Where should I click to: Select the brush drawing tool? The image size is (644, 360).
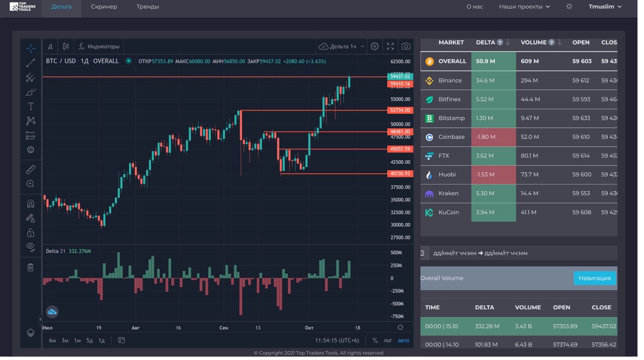pos(31,92)
